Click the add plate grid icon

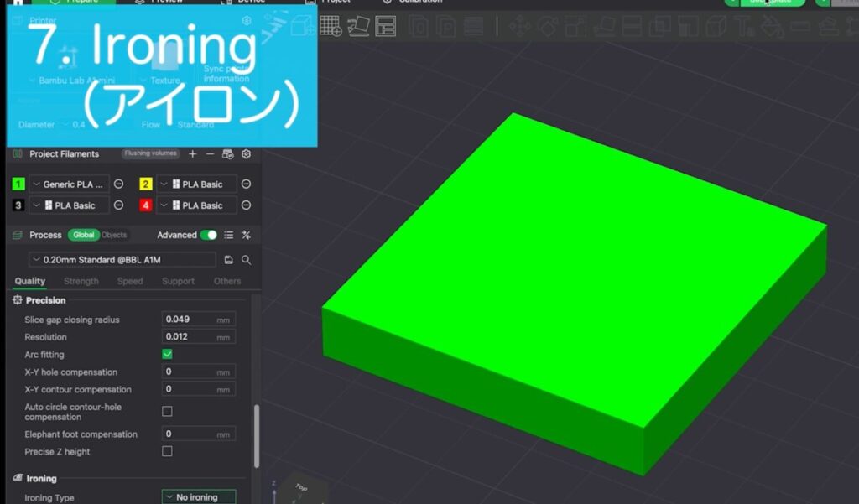(x=331, y=26)
